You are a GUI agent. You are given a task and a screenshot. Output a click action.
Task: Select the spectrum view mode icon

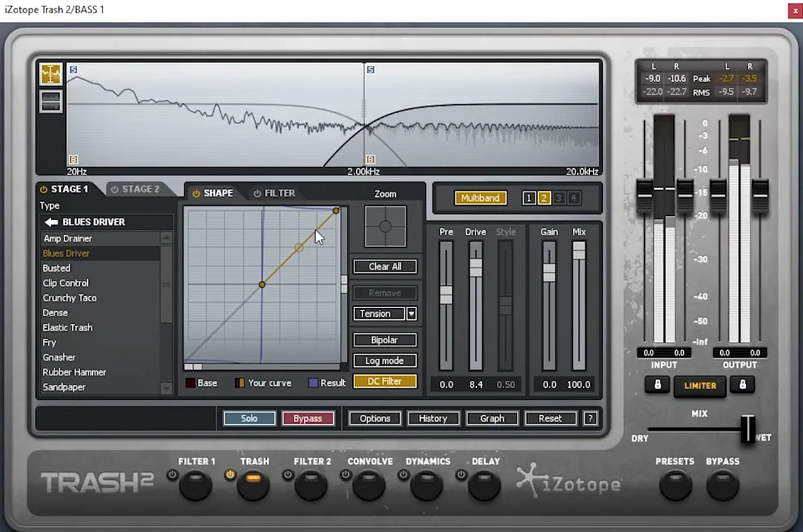point(51,75)
